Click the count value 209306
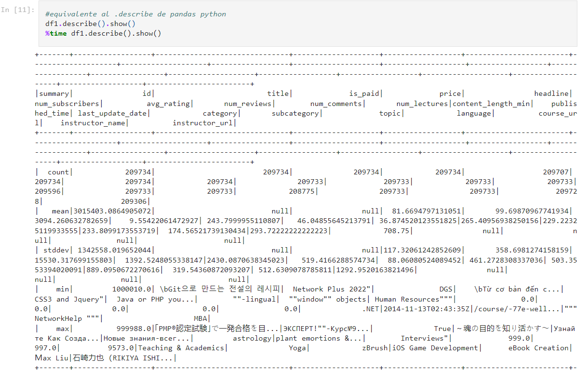Screen dimensions: 588x370 pyautogui.click(x=134, y=201)
